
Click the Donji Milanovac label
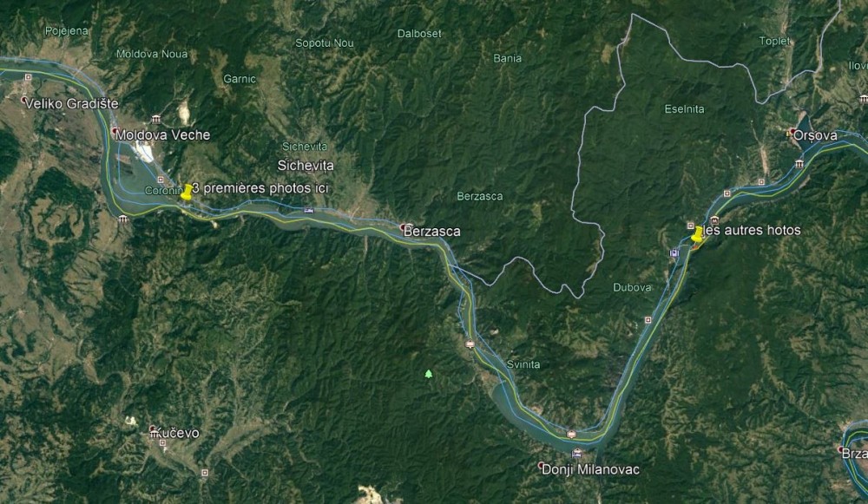coord(590,469)
